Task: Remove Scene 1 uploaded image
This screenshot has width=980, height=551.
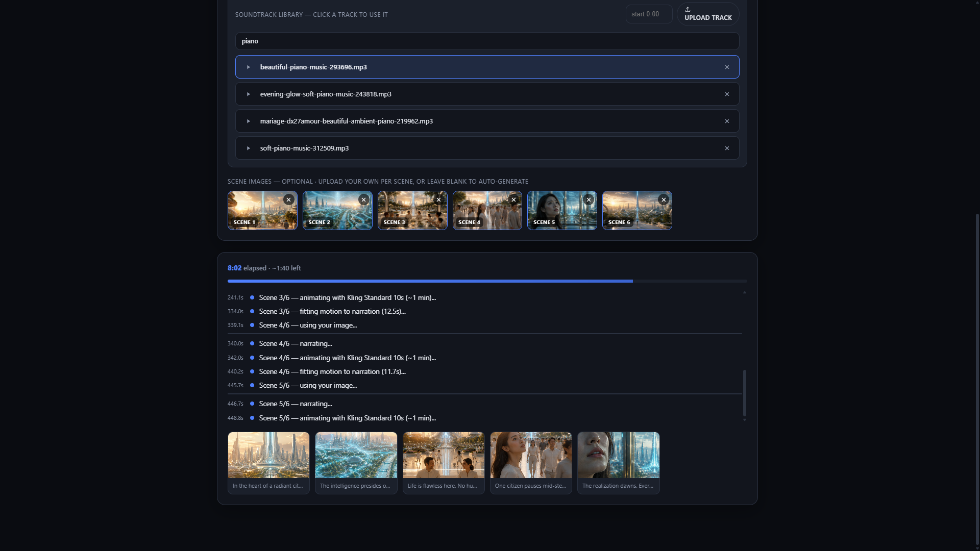Action: [289, 199]
